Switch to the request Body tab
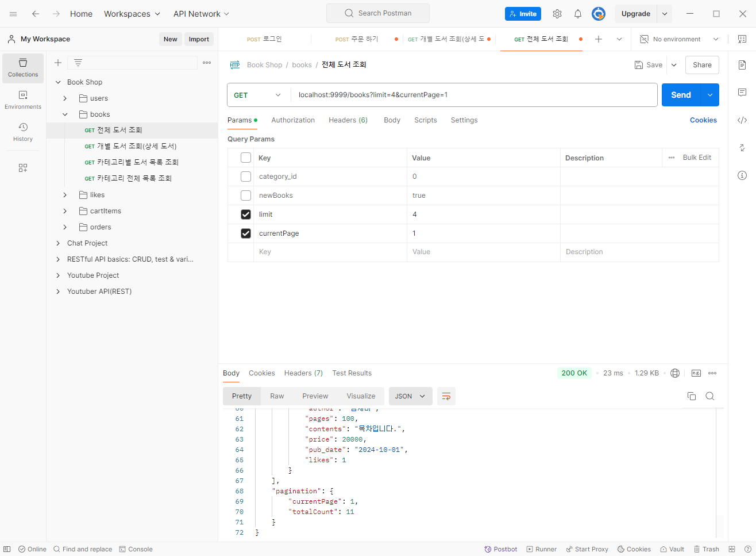Image resolution: width=756 pixels, height=556 pixels. [x=392, y=120]
